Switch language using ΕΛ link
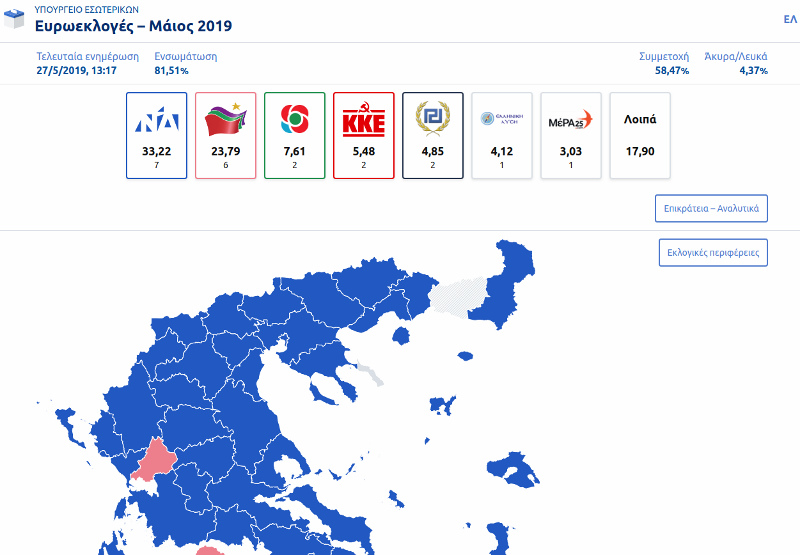800x555 pixels. click(790, 19)
